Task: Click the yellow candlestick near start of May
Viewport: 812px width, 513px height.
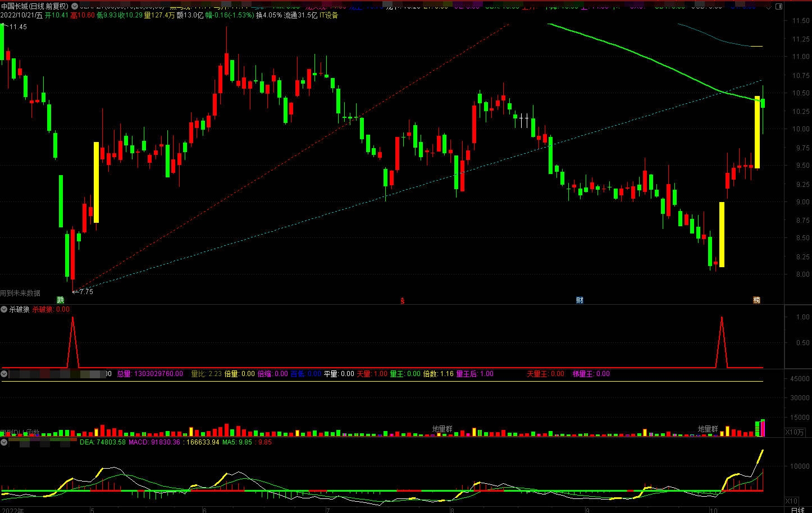Action: (96, 182)
